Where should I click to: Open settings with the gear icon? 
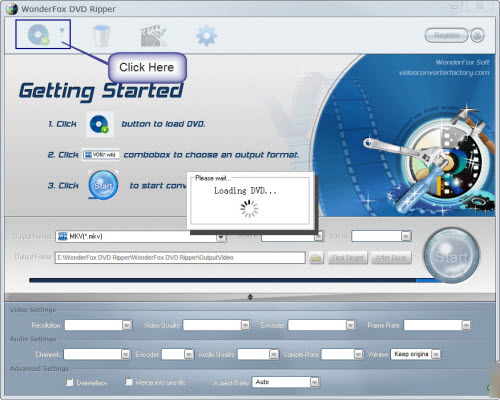[x=207, y=36]
